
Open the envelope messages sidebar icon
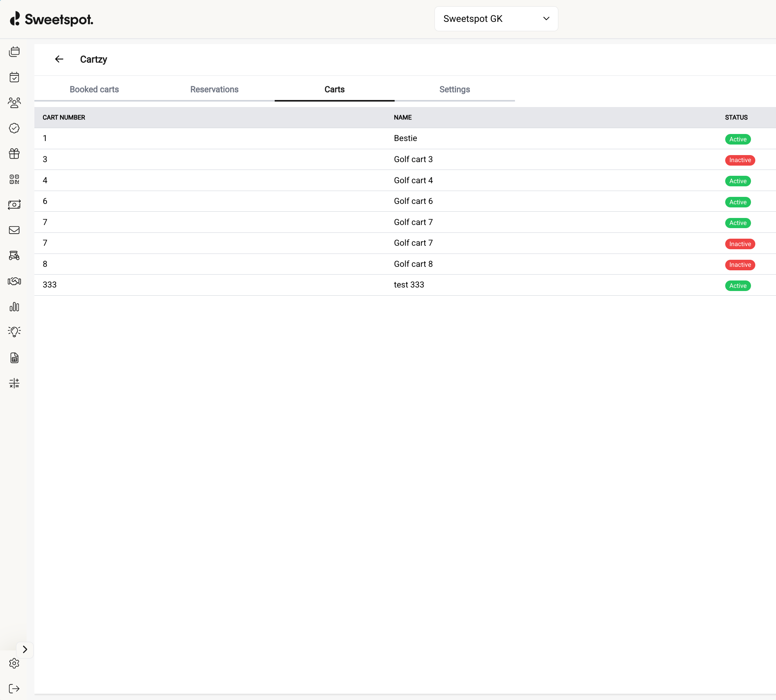coord(14,230)
